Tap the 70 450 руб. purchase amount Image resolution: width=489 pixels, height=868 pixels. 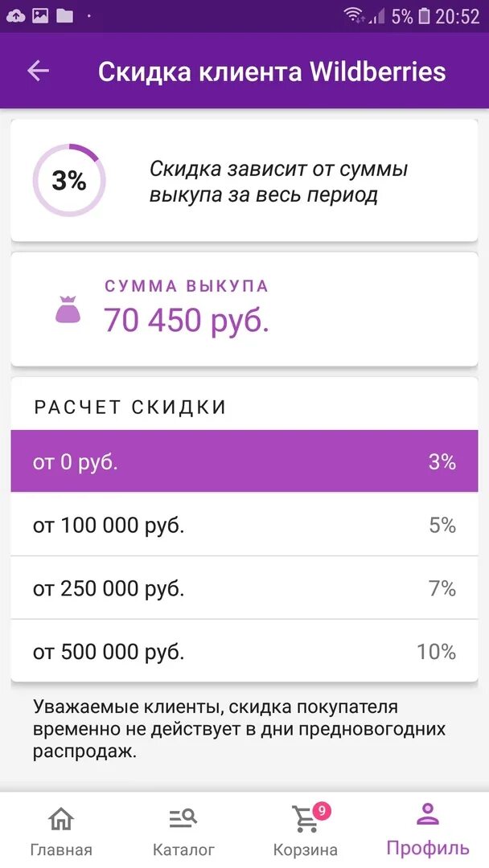tap(187, 321)
